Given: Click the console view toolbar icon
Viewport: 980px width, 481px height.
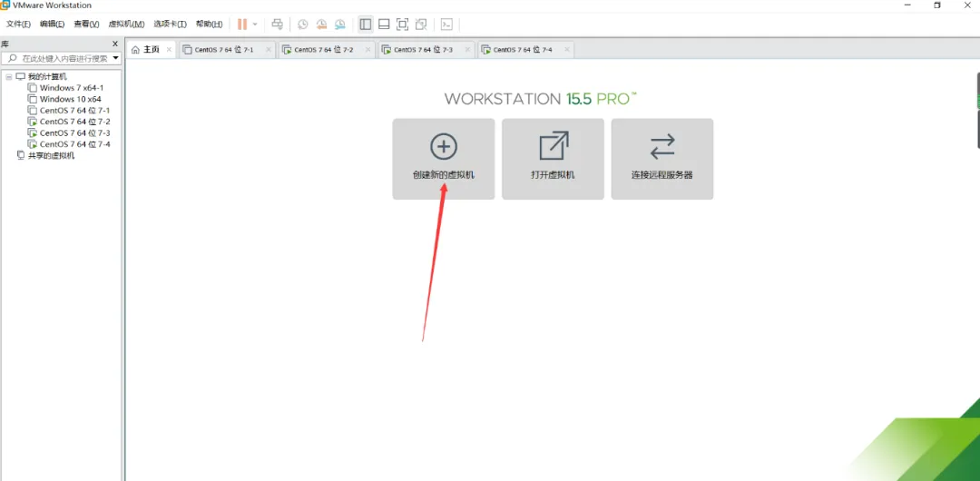Looking at the screenshot, I should (446, 25).
